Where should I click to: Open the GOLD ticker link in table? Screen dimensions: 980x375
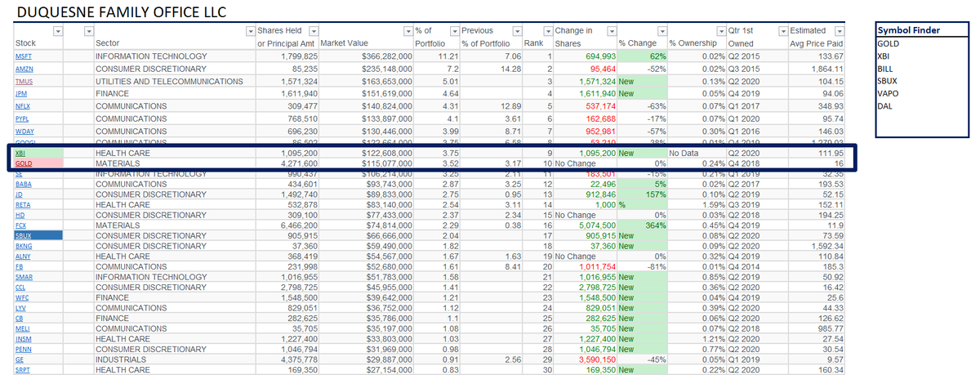[23, 163]
